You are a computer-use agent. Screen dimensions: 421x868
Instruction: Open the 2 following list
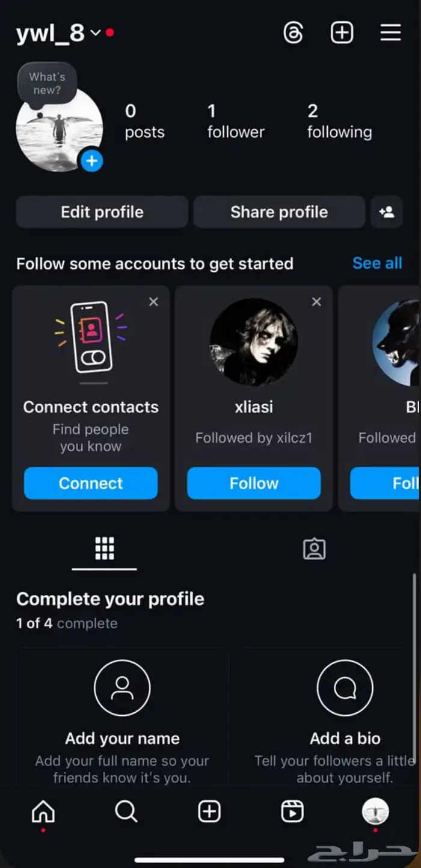tap(339, 122)
